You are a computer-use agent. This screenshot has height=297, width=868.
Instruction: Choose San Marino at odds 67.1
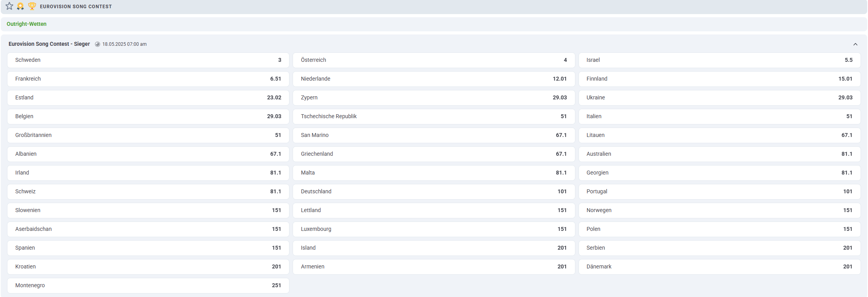(x=434, y=135)
